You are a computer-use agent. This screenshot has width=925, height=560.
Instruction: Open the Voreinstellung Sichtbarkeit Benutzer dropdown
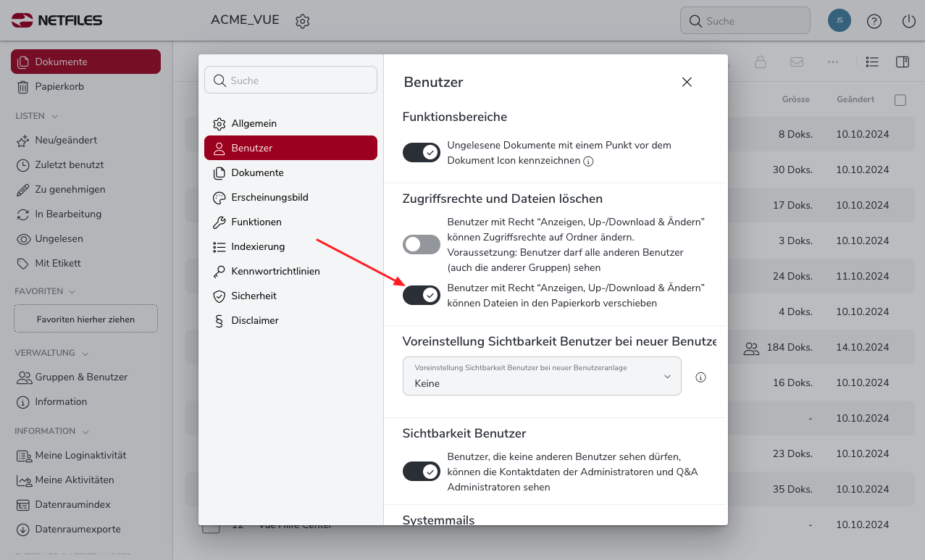click(542, 376)
